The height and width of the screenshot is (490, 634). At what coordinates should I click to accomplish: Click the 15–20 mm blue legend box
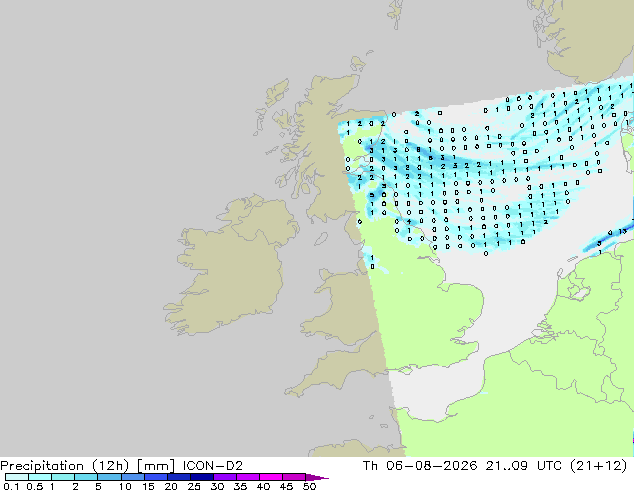point(156,477)
